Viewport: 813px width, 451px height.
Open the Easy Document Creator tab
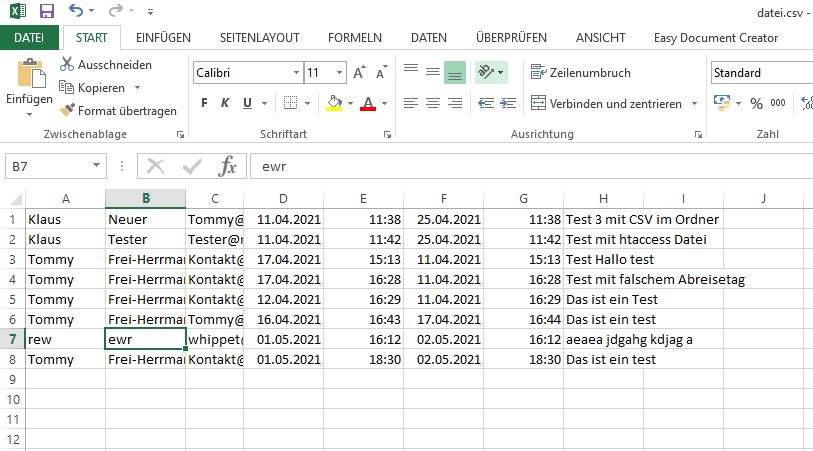(x=716, y=38)
